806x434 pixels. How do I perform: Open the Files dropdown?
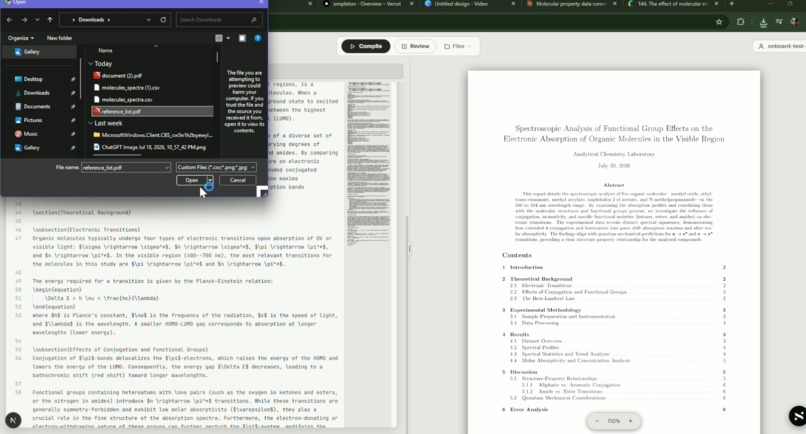(x=457, y=46)
